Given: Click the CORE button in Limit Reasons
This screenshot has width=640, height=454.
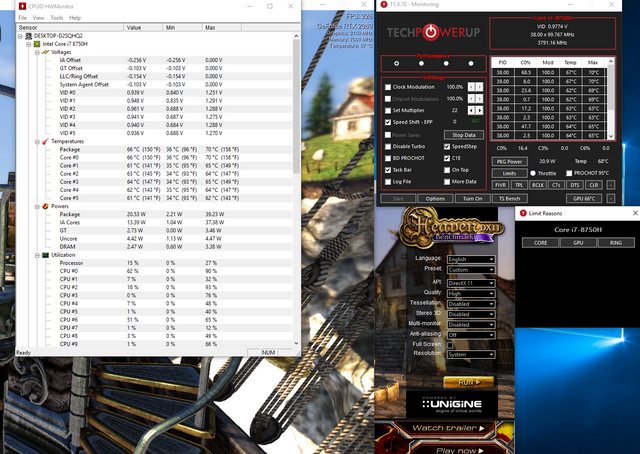Looking at the screenshot, I should [x=540, y=243].
